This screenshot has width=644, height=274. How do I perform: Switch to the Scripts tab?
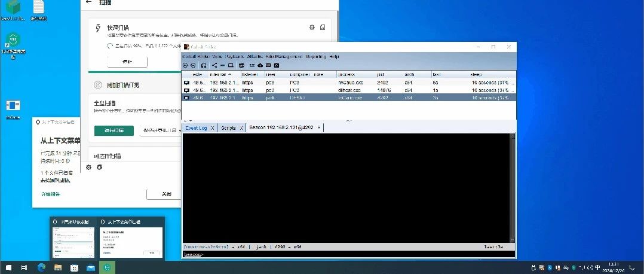pyautogui.click(x=228, y=128)
